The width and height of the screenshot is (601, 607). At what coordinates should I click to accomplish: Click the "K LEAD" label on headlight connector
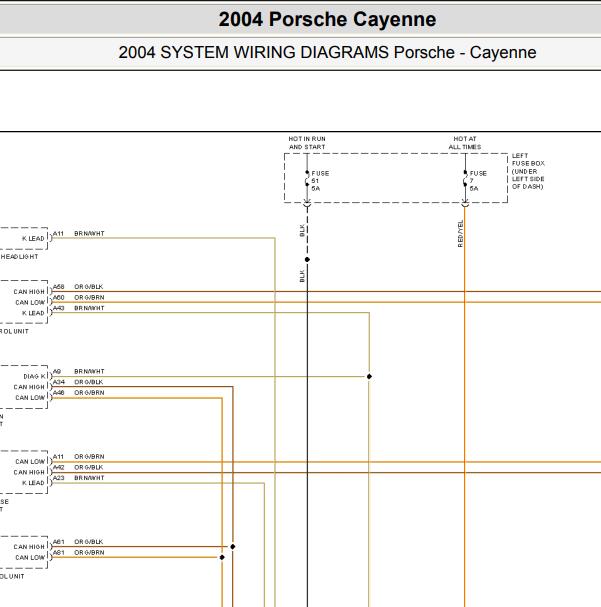point(33,238)
